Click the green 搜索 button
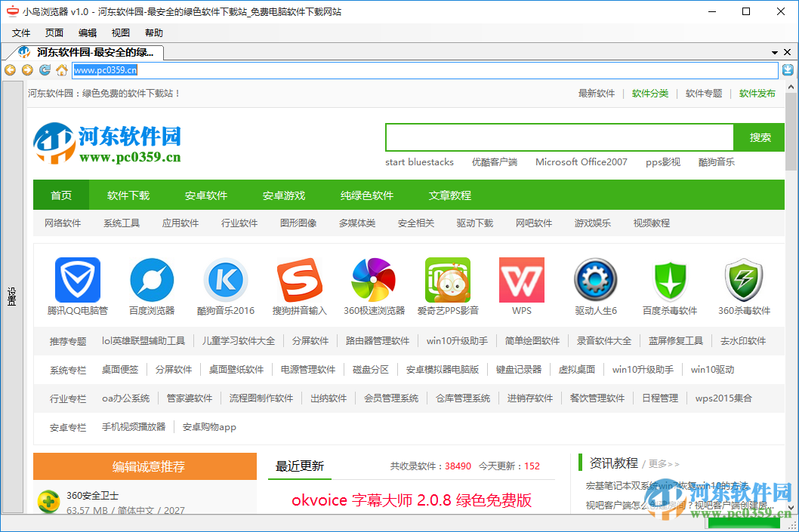 pos(759,137)
